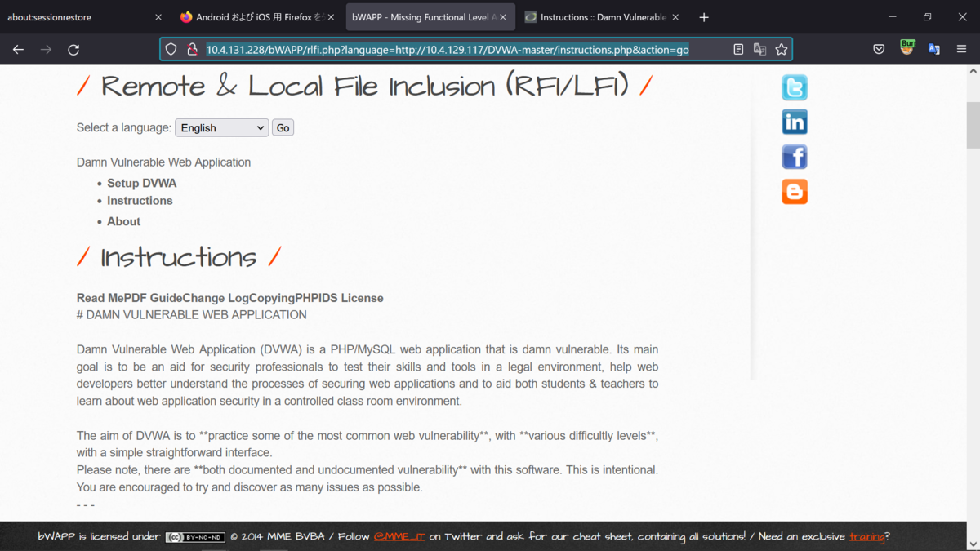The height and width of the screenshot is (551, 980).
Task: Go back with the back arrow
Action: (x=18, y=50)
